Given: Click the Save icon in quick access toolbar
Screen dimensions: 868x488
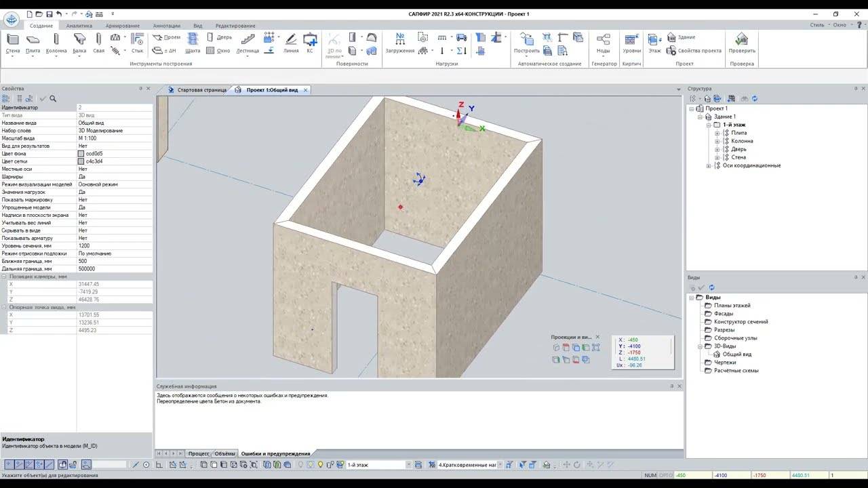Looking at the screenshot, I should coord(49,14).
